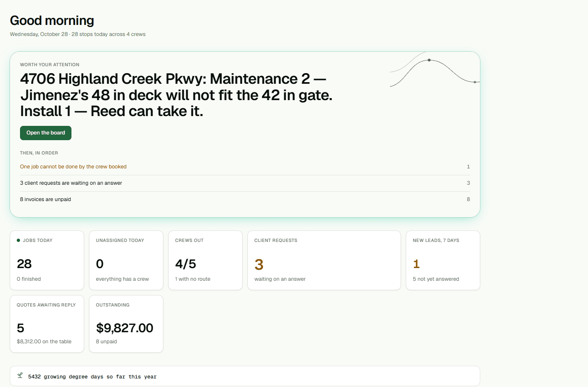The image size is (588, 387).
Task: Click the 'THEN, IN ORDER' label
Action: (39, 153)
